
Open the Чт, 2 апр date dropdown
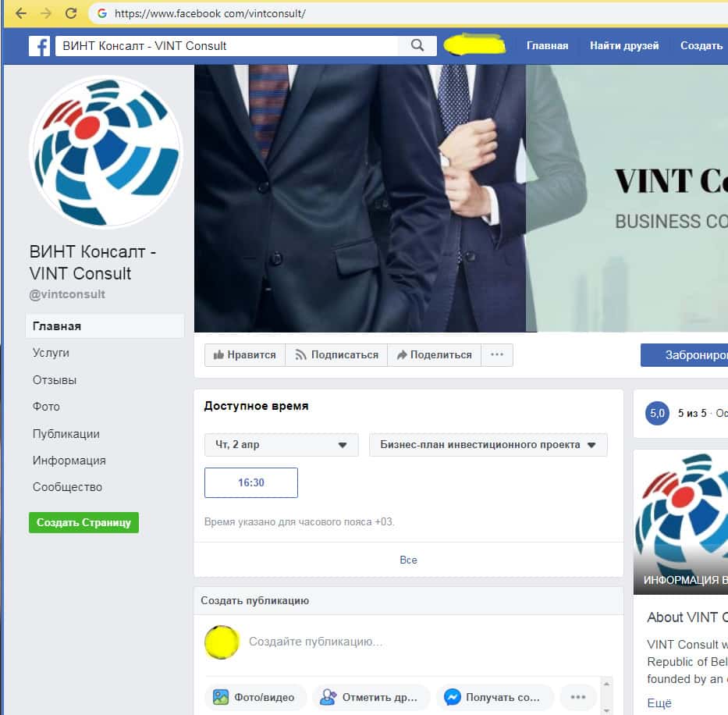282,445
